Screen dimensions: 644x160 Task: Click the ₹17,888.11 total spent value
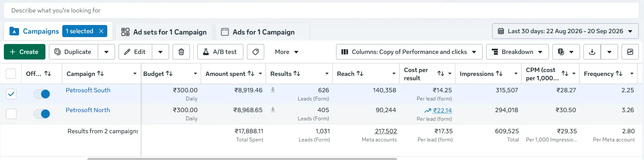249,131
